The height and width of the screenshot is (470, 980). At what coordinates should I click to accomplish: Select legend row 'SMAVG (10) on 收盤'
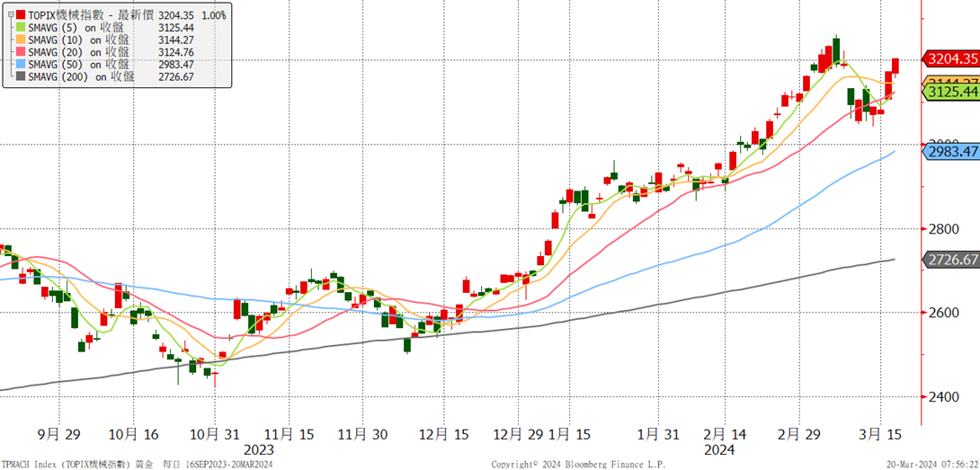79,40
